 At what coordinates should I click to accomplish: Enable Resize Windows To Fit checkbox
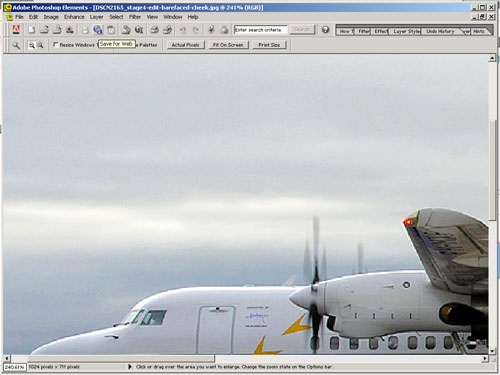click(x=56, y=44)
